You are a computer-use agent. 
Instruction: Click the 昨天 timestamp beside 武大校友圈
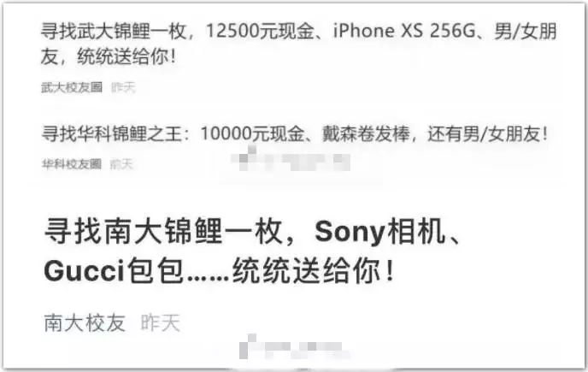coord(123,87)
